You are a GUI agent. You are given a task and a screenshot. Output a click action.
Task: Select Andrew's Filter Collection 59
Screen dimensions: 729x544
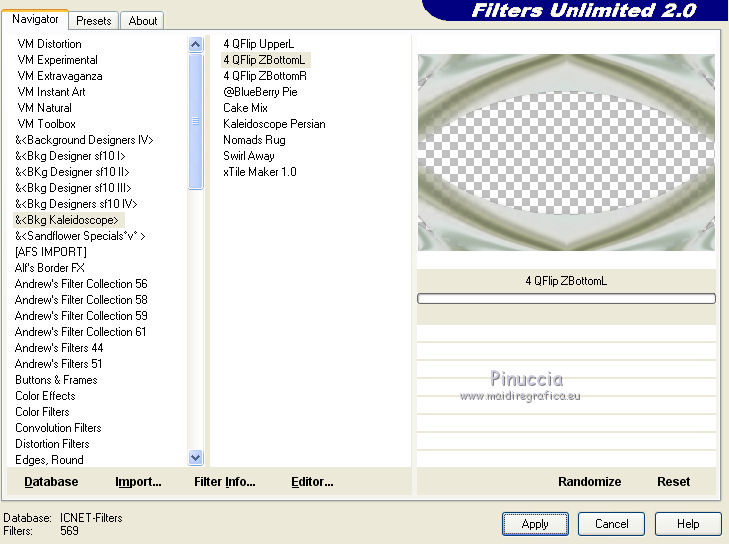tap(81, 316)
